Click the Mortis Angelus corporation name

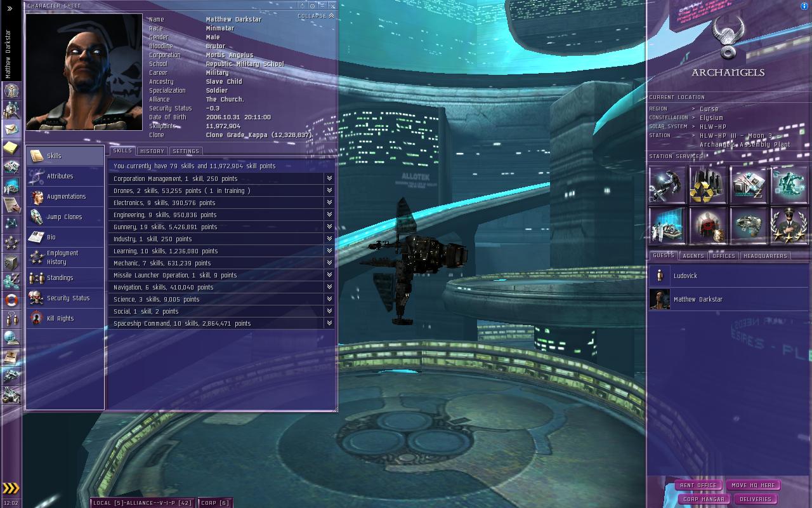click(x=230, y=55)
